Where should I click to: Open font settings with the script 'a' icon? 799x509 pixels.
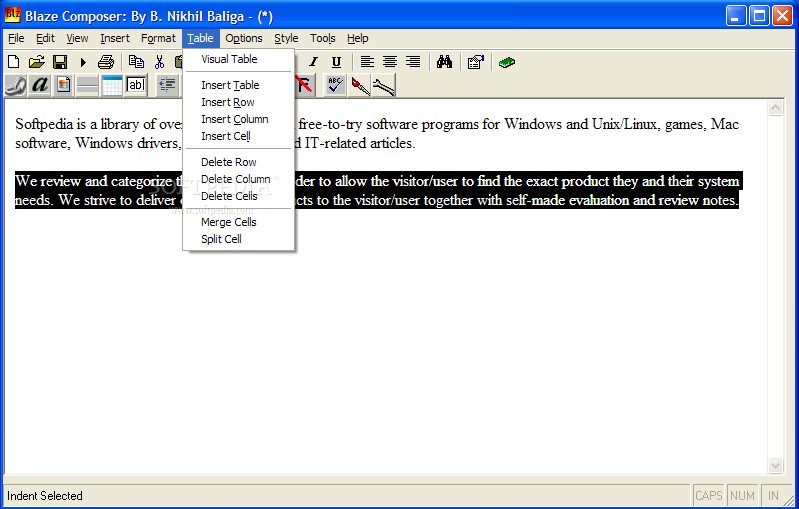(x=40, y=85)
